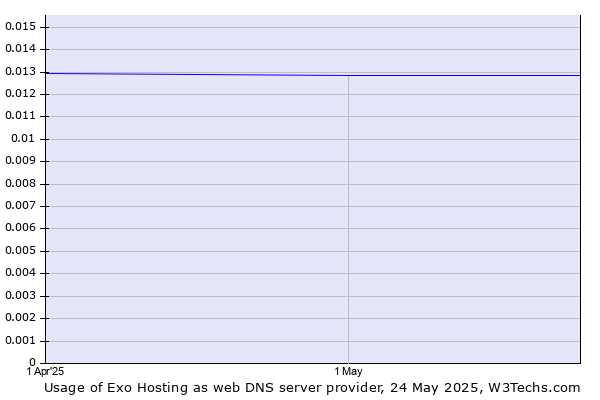Click the 0.014 y-axis label
This screenshot has height=400, width=600.
click(20, 49)
